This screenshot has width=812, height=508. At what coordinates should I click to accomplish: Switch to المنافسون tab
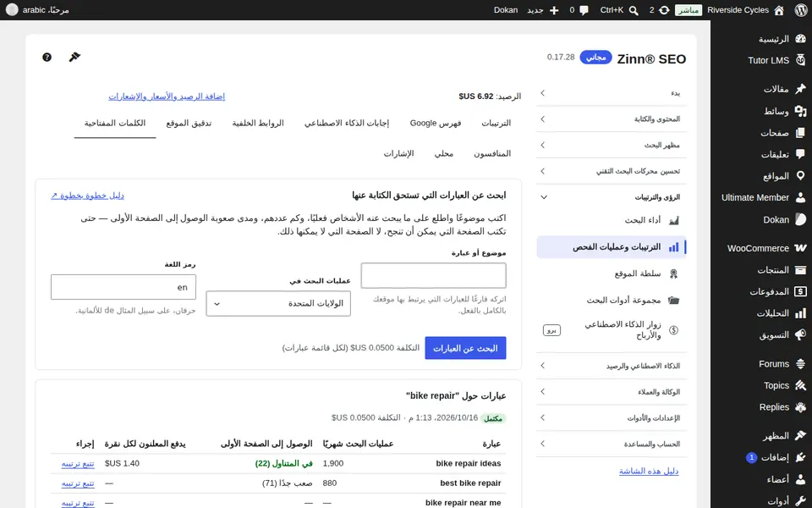[492, 153]
